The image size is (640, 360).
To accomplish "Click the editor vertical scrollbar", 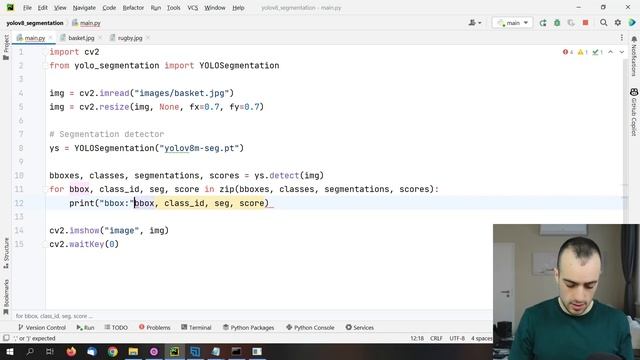I will pos(625,184).
